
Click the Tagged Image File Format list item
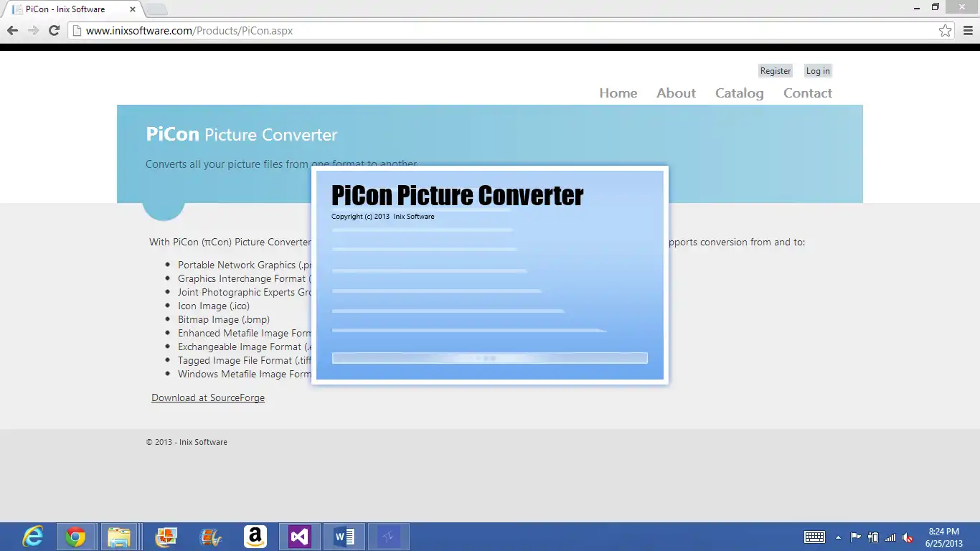click(245, 361)
